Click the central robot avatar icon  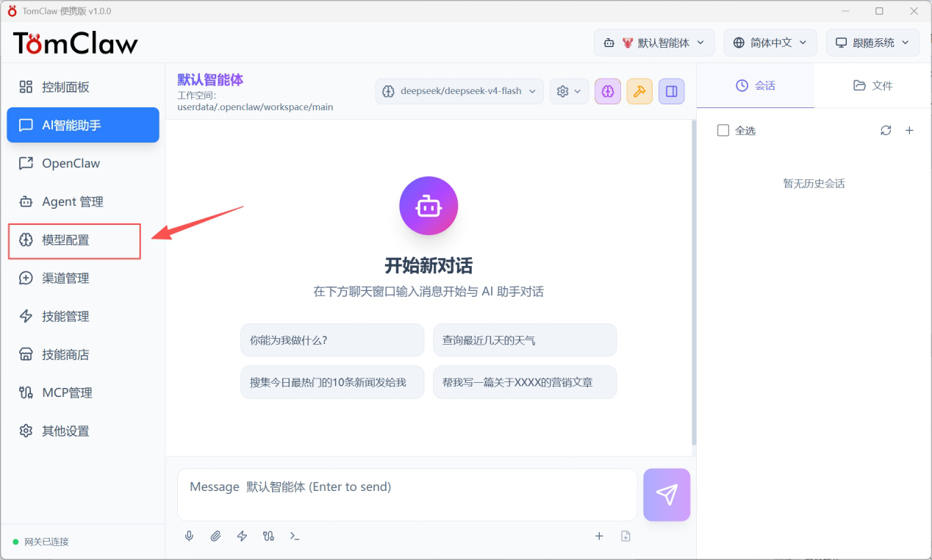[429, 206]
